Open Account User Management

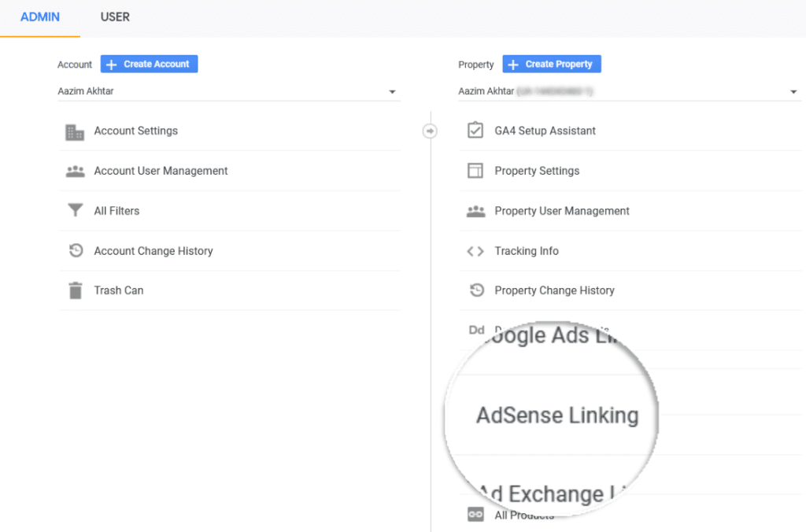pyautogui.click(x=161, y=171)
